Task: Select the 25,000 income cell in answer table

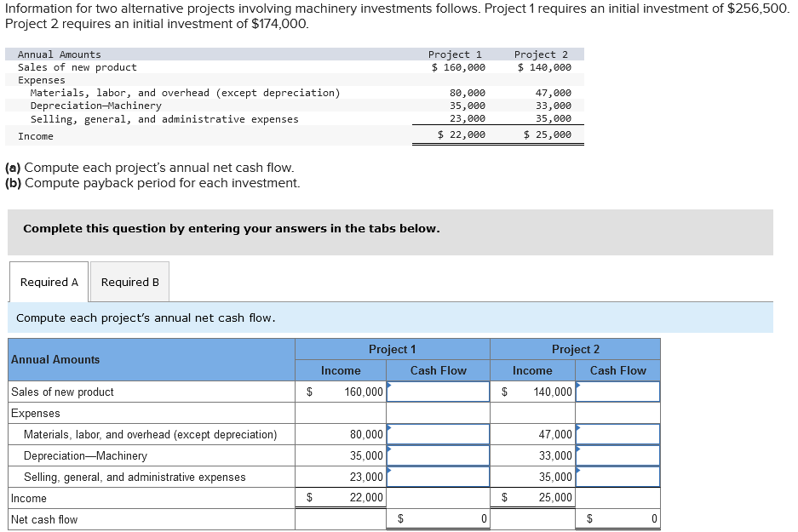Action: tap(533, 498)
